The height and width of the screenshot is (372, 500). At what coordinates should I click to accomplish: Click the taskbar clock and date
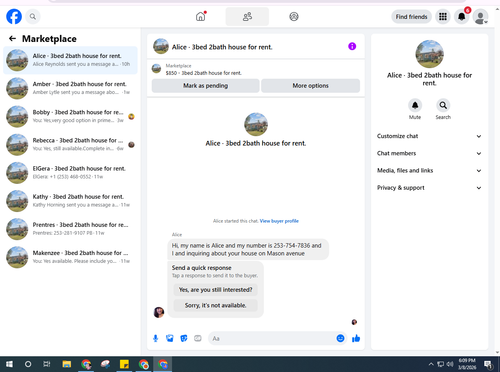tap(467, 364)
